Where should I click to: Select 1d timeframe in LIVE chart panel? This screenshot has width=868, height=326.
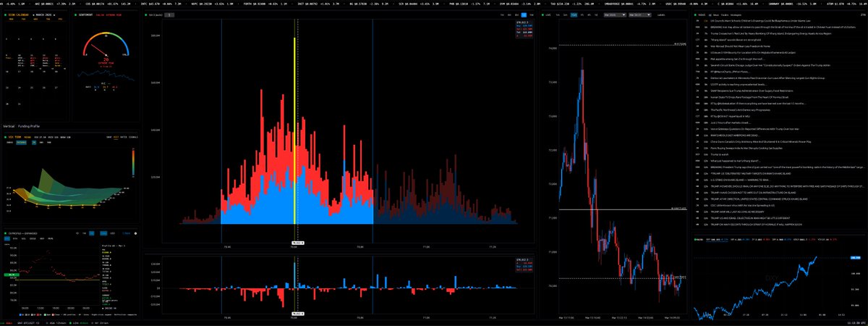pyautogui.click(x=596, y=14)
